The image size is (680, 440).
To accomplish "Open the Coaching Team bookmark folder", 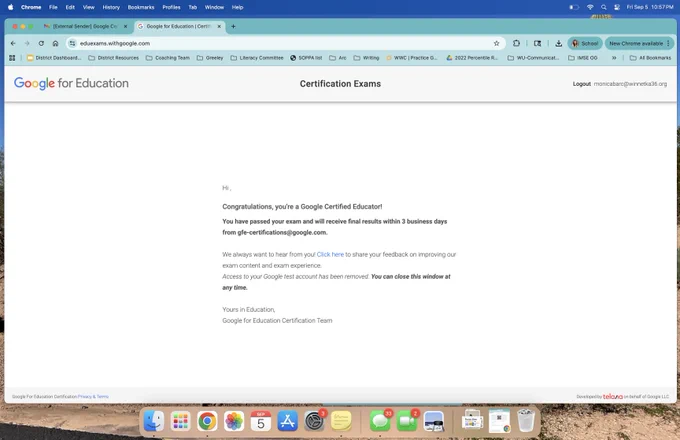I will 168,58.
